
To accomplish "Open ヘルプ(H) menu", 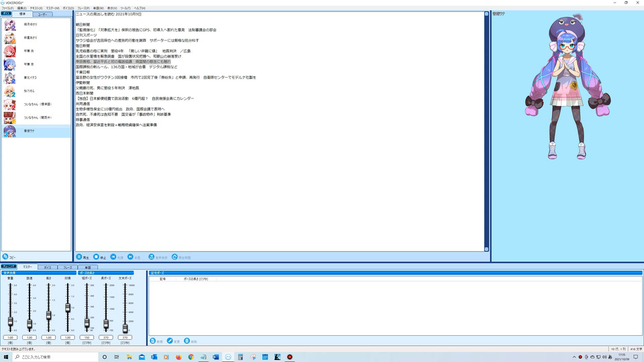I will point(140,8).
